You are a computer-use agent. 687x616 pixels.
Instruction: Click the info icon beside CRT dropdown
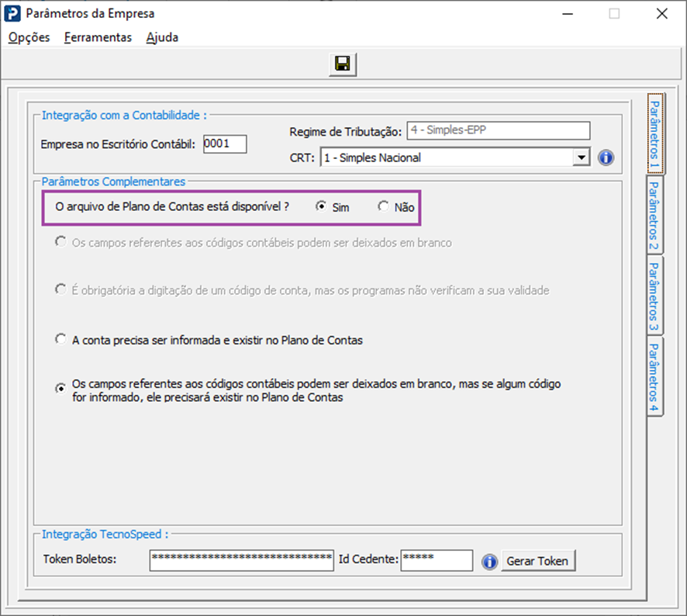pos(606,157)
